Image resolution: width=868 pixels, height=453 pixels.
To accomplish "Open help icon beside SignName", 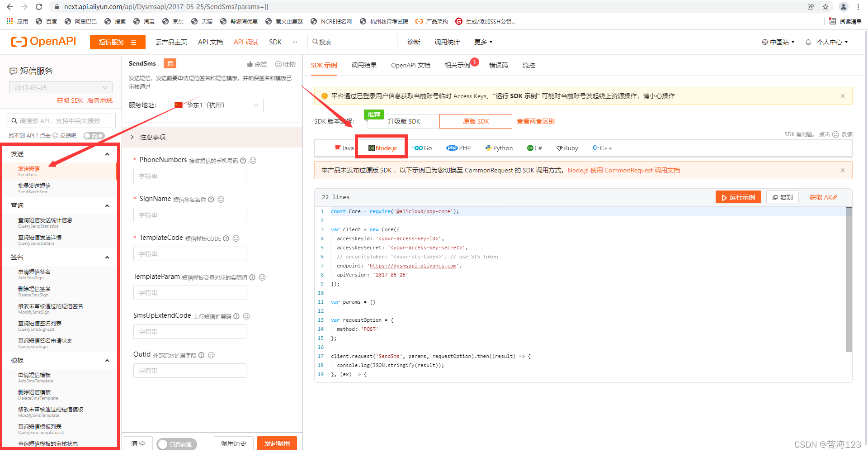I will coord(211,200).
